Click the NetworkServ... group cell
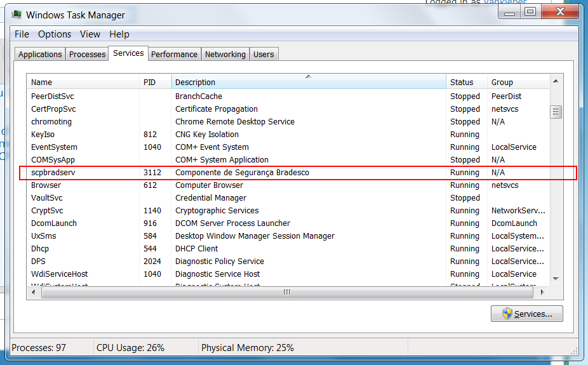This screenshot has height=365, width=588. [518, 211]
